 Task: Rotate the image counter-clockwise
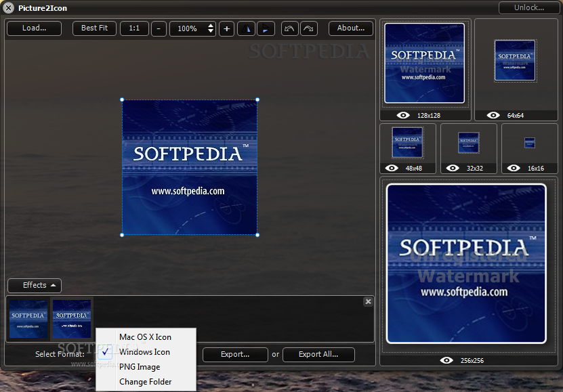pos(289,28)
